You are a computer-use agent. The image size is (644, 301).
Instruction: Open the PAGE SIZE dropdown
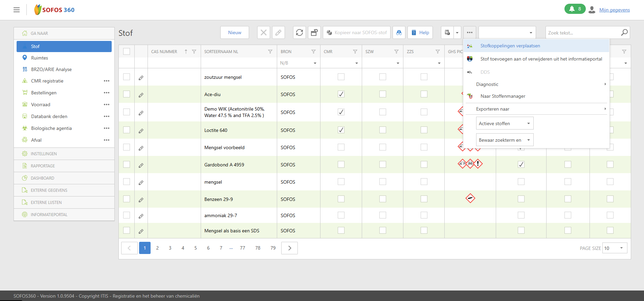coord(615,248)
